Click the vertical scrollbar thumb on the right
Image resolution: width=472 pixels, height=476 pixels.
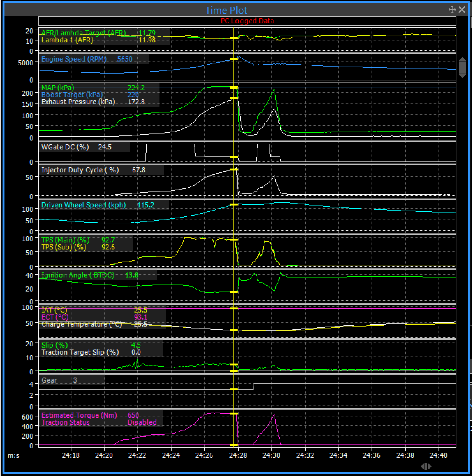(462, 67)
